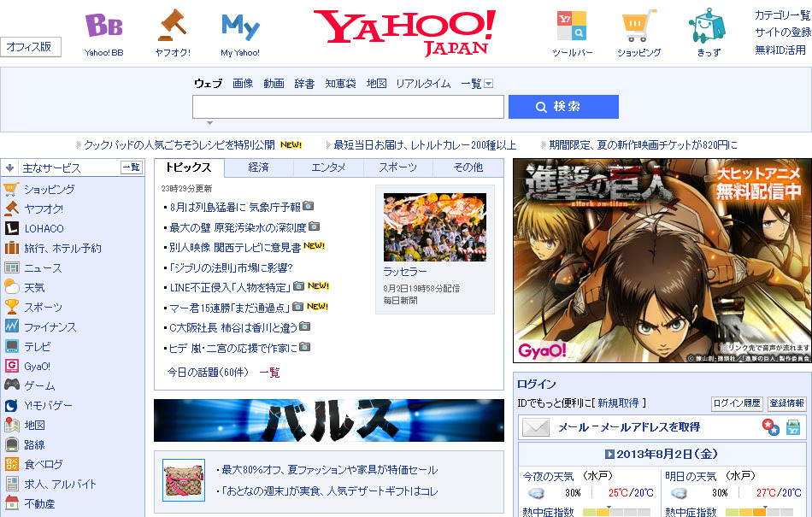This screenshot has width=812, height=517.
Task: Open headline 「ジブリの法則」市場に影響?
Action: [231, 267]
